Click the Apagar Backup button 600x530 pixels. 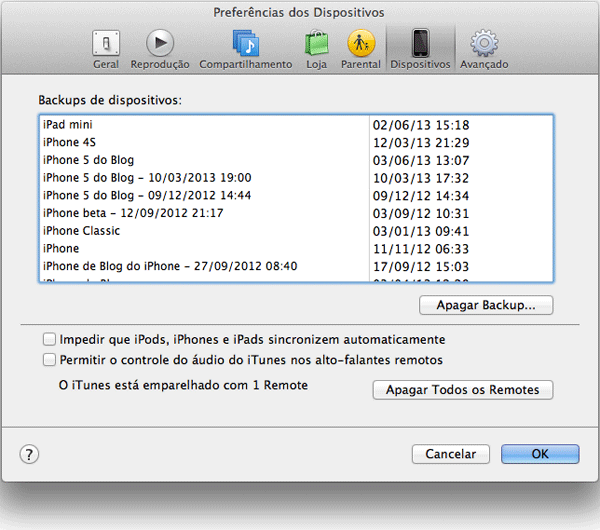486,305
